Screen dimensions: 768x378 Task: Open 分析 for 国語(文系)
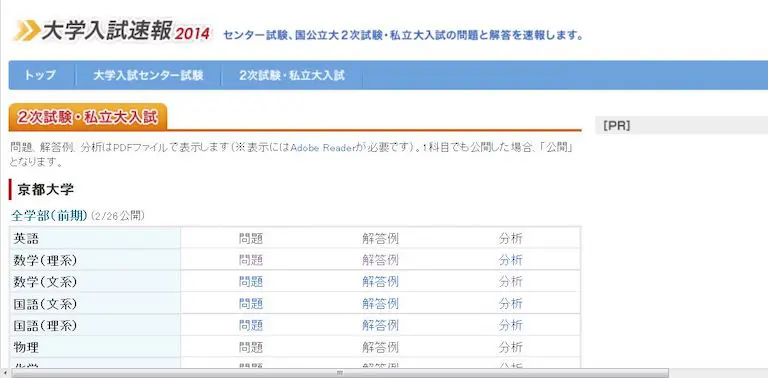pos(511,304)
